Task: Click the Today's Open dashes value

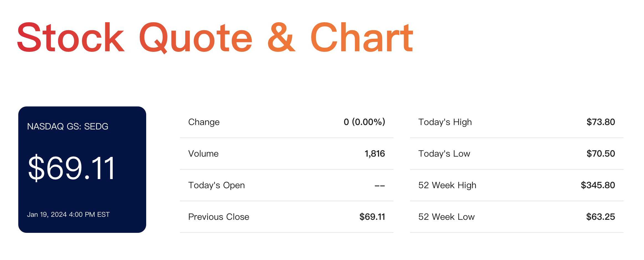Action: click(x=380, y=186)
